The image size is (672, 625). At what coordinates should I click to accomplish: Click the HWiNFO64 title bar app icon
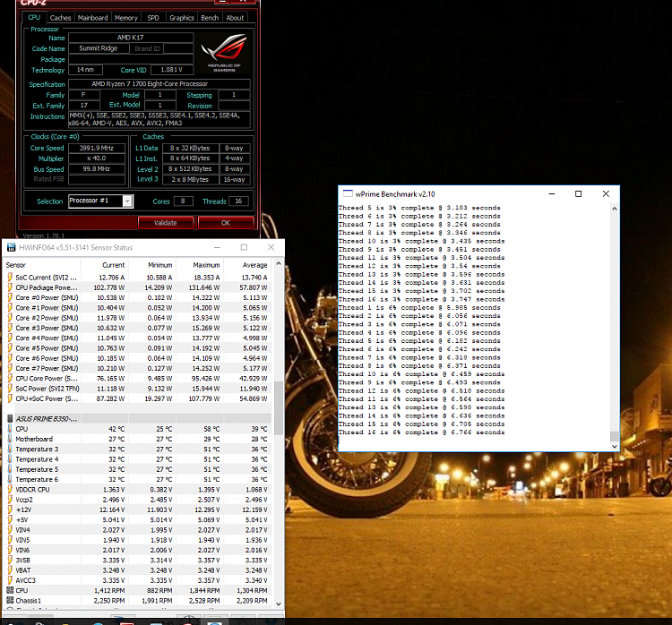point(11,248)
